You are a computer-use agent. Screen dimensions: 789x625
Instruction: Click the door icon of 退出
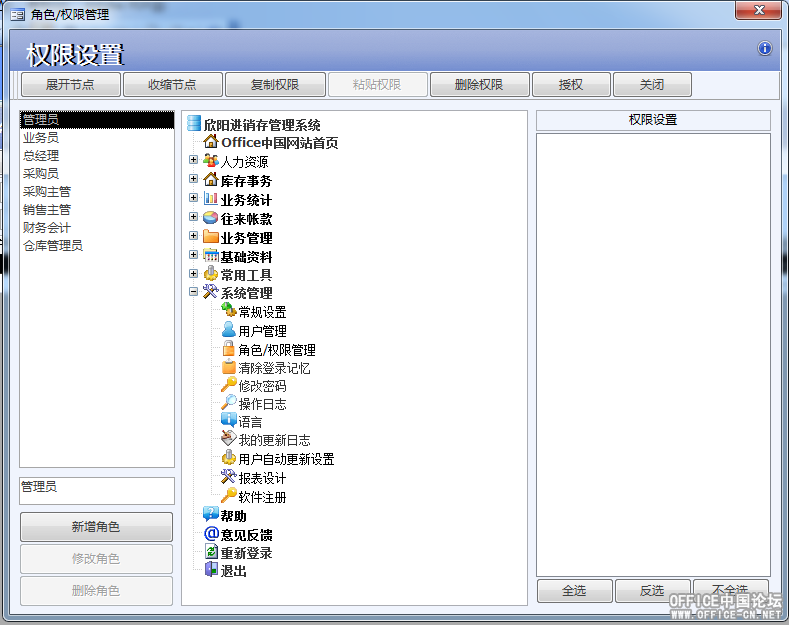(211, 570)
